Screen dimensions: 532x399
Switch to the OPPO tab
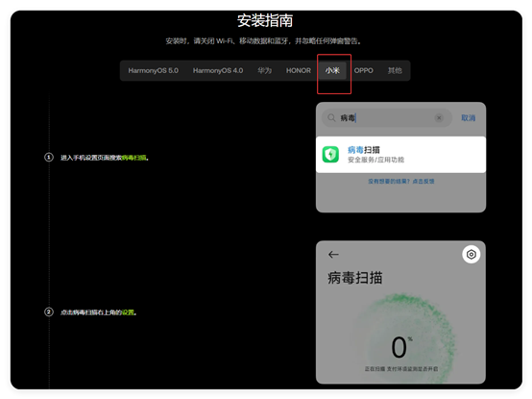tap(363, 70)
